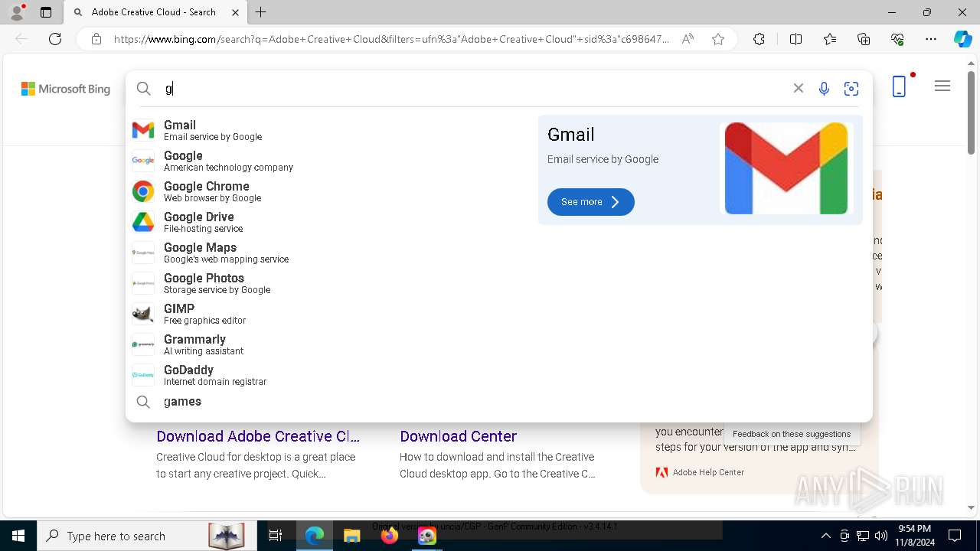The width and height of the screenshot is (980, 551).
Task: Open the Adobe Help Center source link
Action: click(x=708, y=472)
